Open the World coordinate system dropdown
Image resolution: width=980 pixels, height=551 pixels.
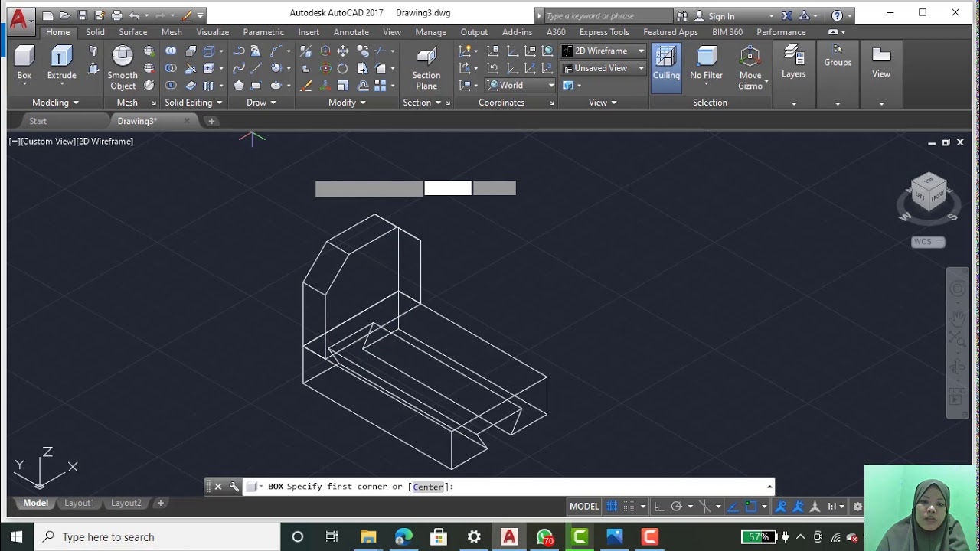521,85
